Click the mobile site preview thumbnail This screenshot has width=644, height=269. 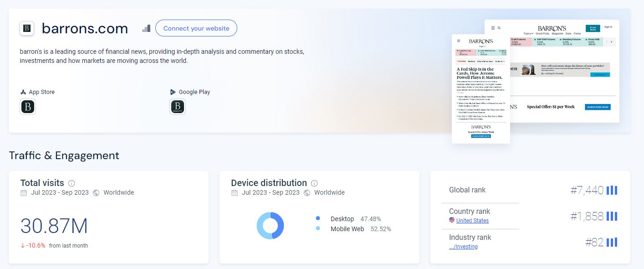point(481,89)
